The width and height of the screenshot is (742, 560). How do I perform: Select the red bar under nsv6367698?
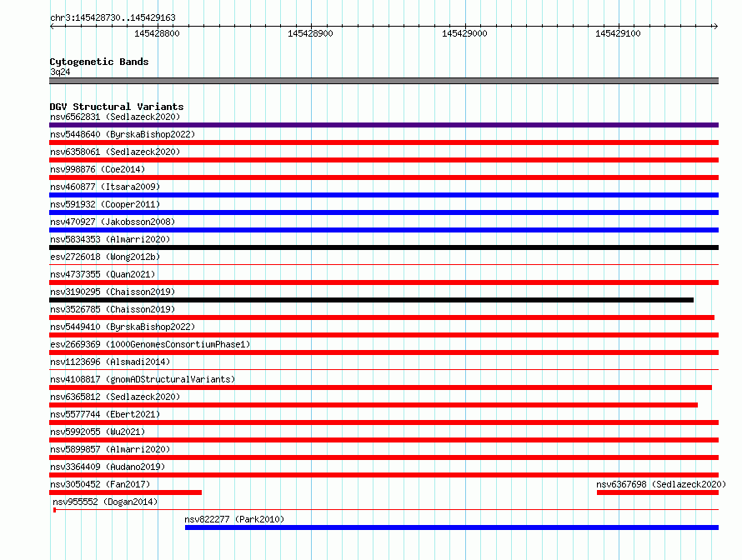click(x=658, y=492)
